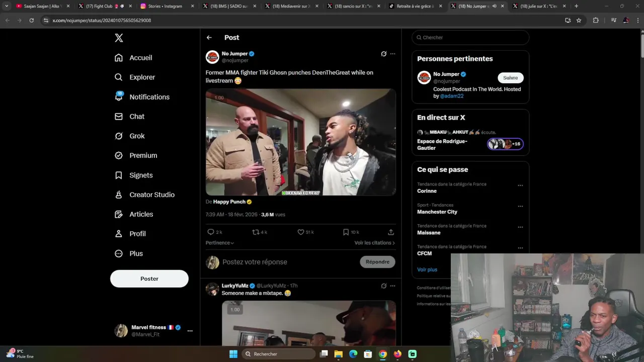Bookmark the No Jumper post (10 k)
Viewport: 644px width, 362px height.
(346, 232)
